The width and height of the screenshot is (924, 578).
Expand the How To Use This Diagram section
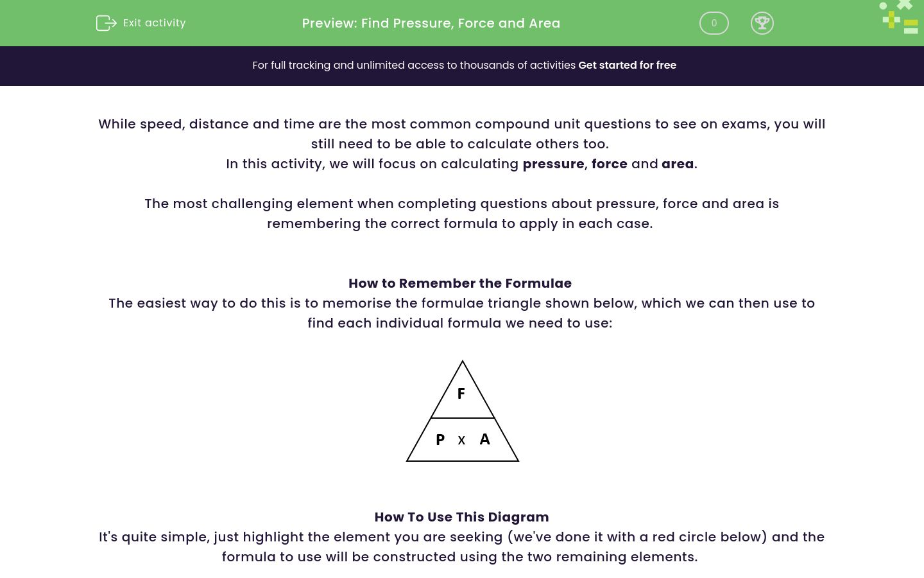pyautogui.click(x=461, y=517)
